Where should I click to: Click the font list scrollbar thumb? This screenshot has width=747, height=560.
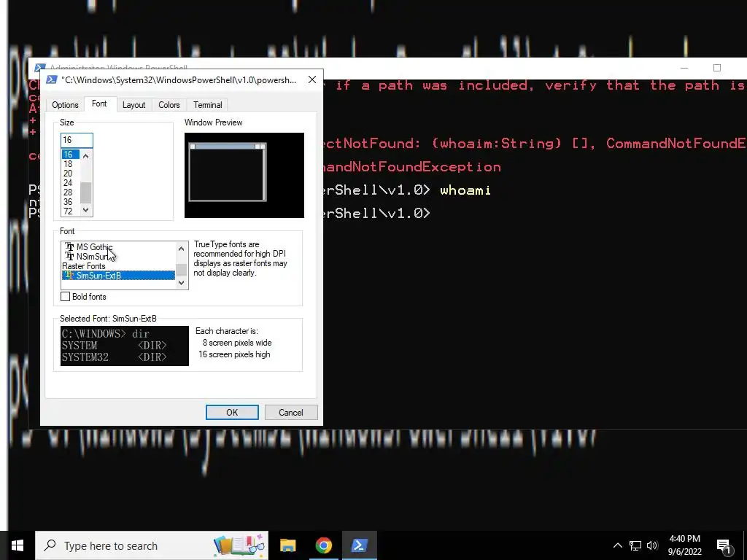coord(181,270)
